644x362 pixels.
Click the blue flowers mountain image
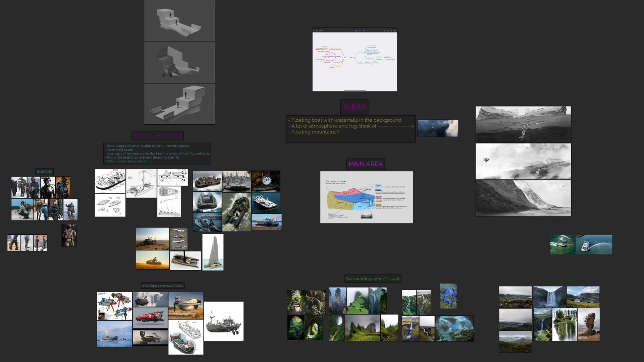pos(448,296)
